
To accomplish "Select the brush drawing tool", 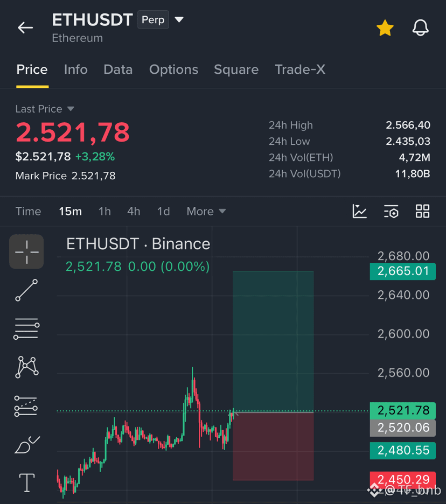I will tap(27, 445).
